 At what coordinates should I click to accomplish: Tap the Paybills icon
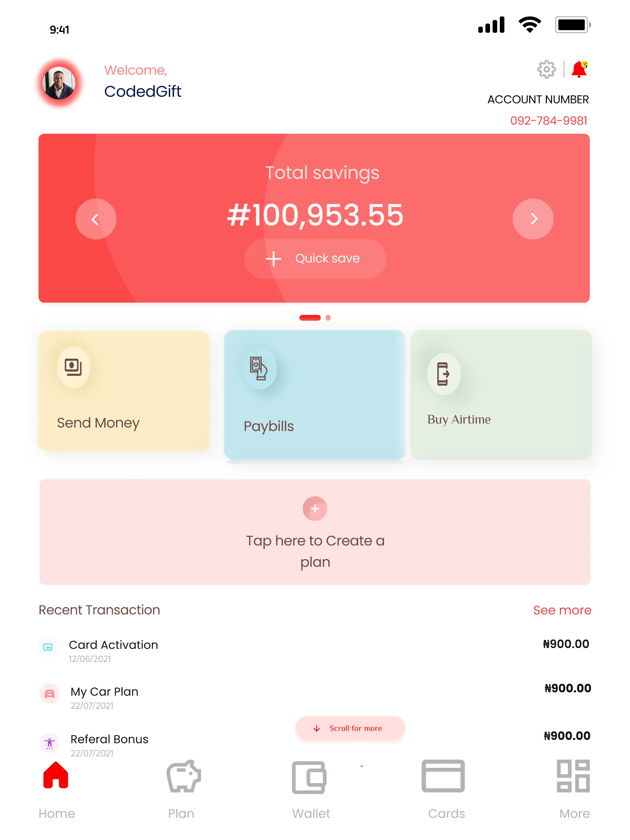click(258, 368)
